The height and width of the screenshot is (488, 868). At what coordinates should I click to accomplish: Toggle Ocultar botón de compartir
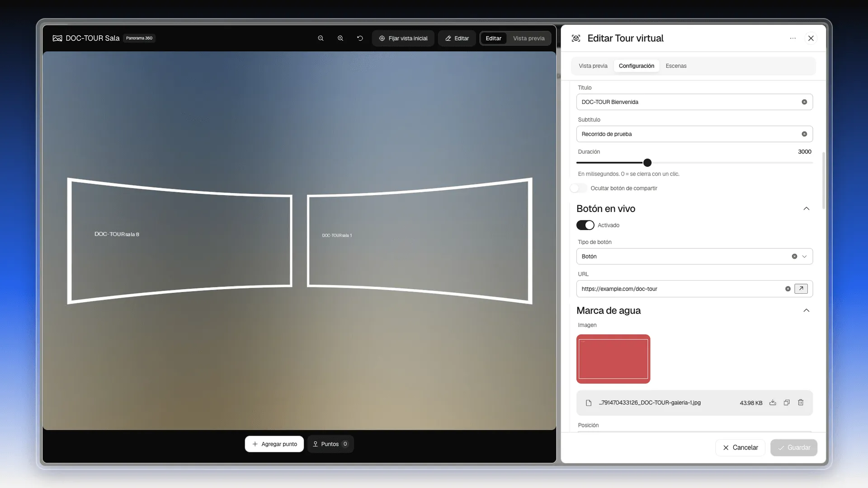(x=578, y=188)
